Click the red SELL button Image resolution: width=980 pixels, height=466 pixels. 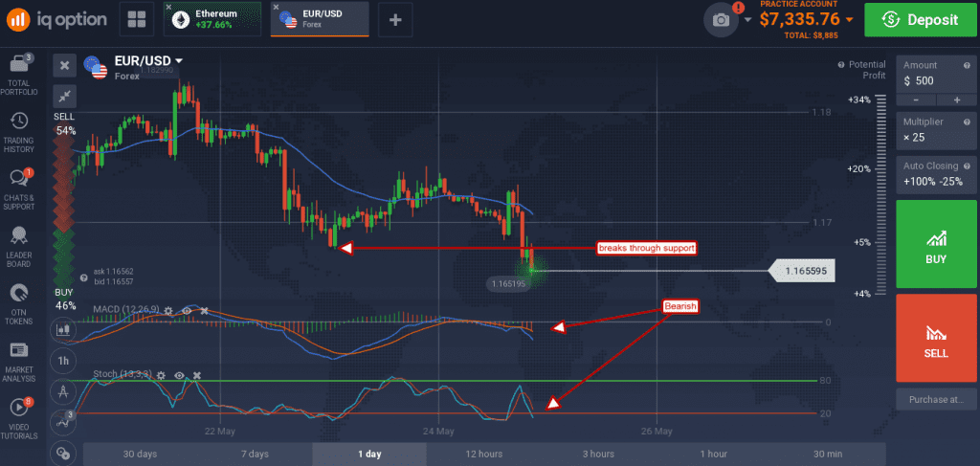[x=936, y=338]
